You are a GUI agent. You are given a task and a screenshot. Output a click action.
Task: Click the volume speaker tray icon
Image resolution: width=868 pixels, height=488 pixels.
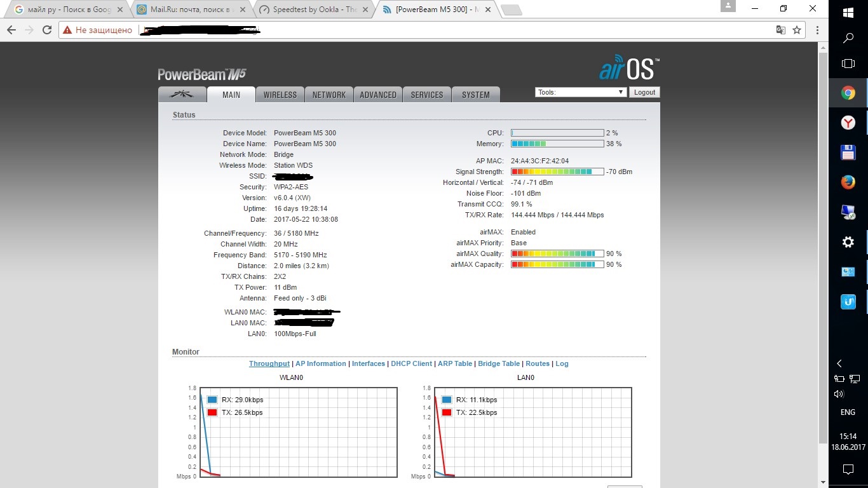pyautogui.click(x=839, y=394)
